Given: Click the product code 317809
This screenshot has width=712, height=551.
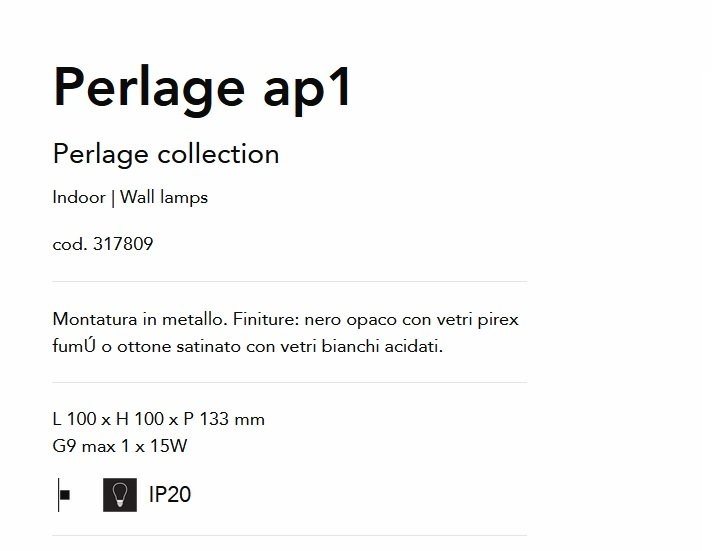Looking at the screenshot, I should coord(123,244).
